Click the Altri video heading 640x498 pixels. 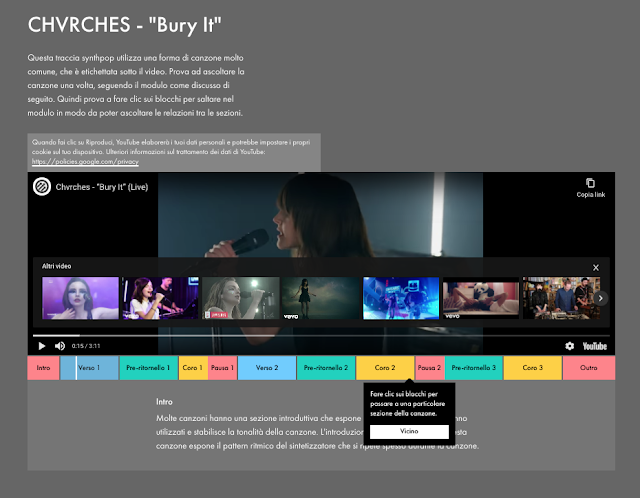click(x=56, y=266)
